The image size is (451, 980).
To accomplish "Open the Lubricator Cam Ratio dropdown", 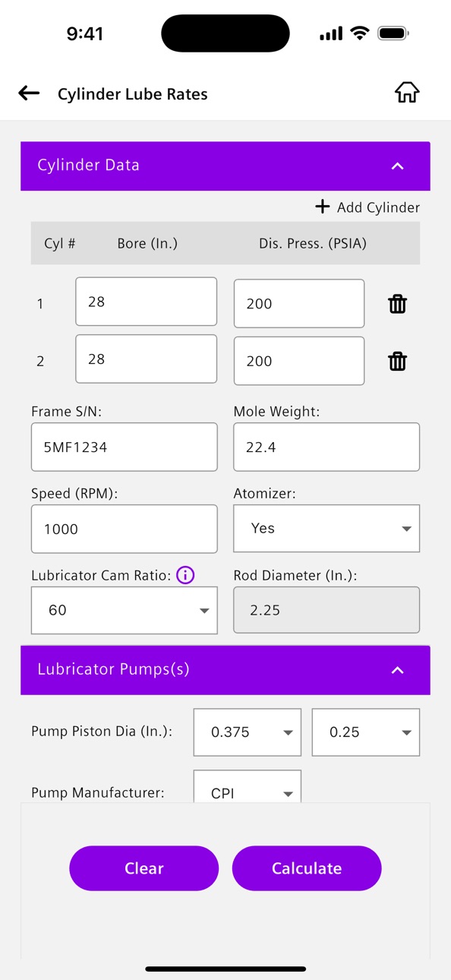I will (x=125, y=610).
